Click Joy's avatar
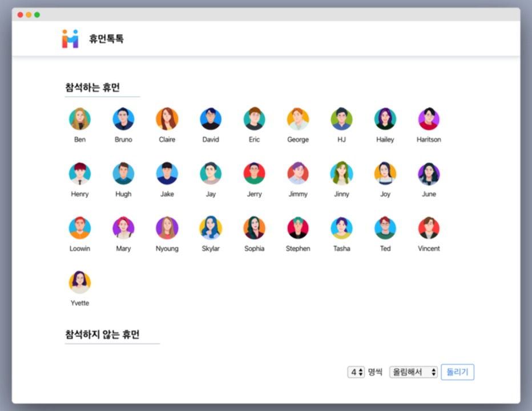The height and width of the screenshot is (411, 532). pos(385,174)
